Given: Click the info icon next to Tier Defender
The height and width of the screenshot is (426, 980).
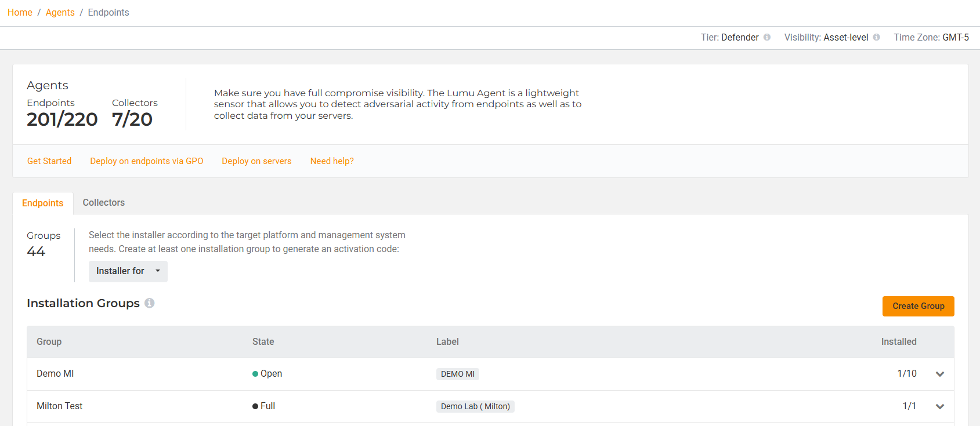Looking at the screenshot, I should (767, 37).
